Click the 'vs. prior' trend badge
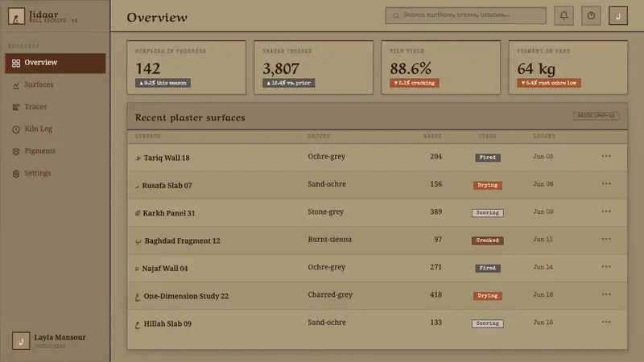This screenshot has width=644, height=362. click(x=289, y=83)
